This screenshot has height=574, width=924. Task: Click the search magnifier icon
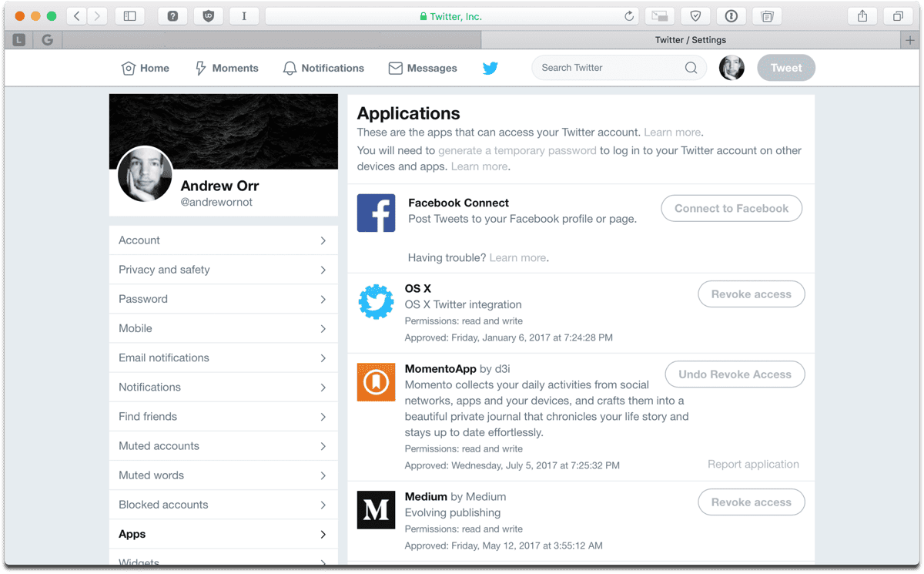click(691, 68)
